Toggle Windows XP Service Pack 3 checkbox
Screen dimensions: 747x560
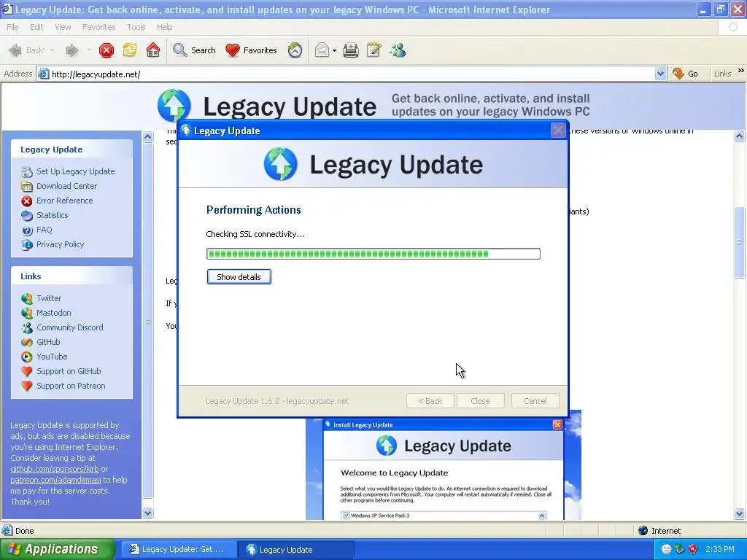[x=347, y=516]
